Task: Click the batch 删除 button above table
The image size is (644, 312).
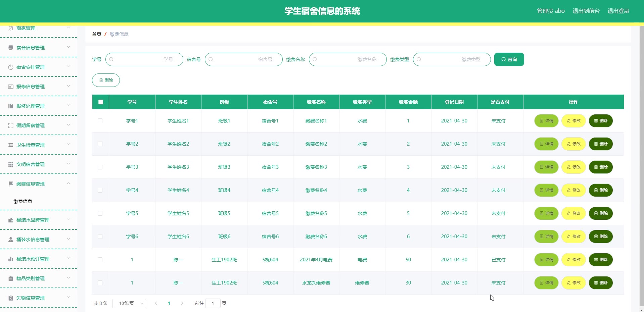Action: tap(106, 80)
